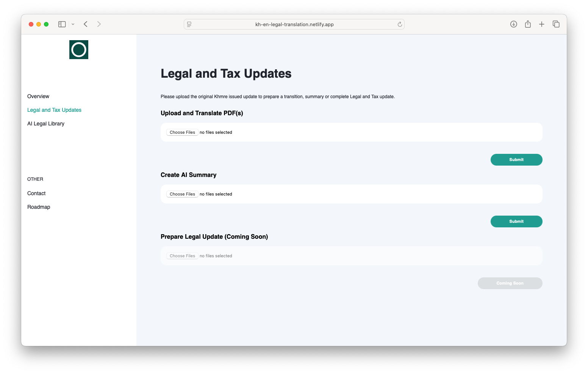Maximize the window with the green button

pyautogui.click(x=46, y=24)
